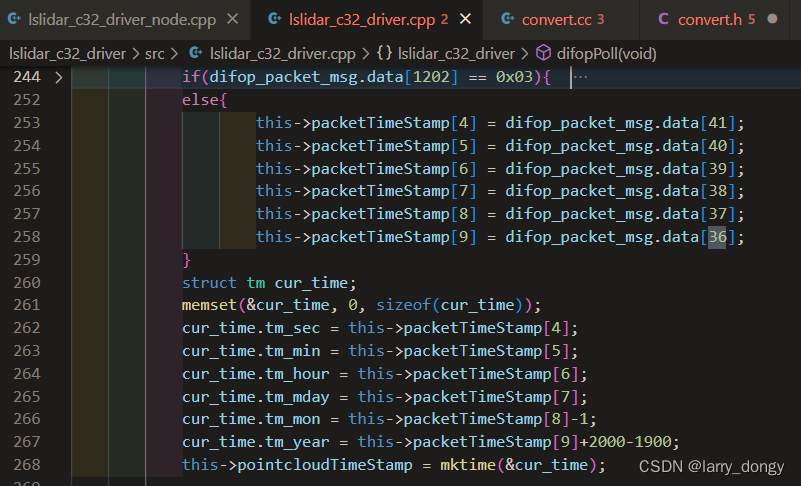The image size is (801, 486).
Task: Click line number 258
Action: (27, 237)
